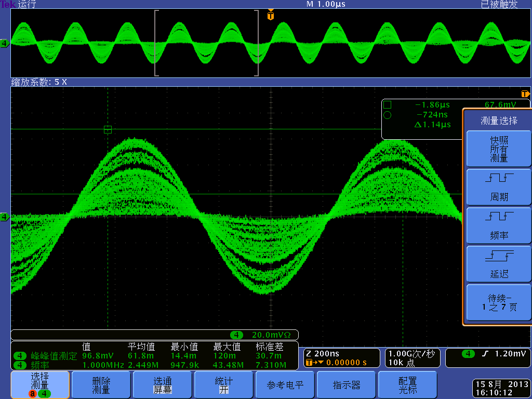
Task: Click the channel 4 ground marker in overview
Action: point(4,44)
